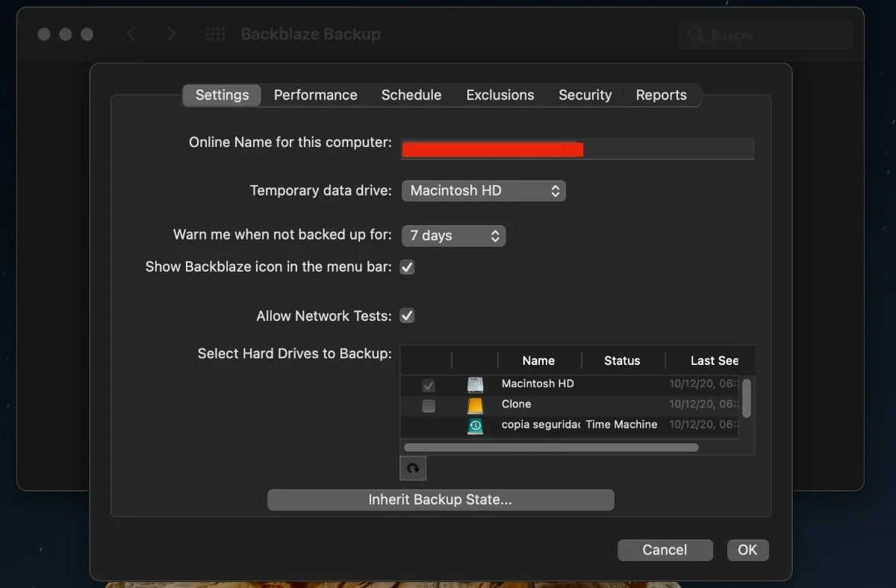The width and height of the screenshot is (896, 588).
Task: Click the orange Clone drive icon
Action: click(476, 406)
